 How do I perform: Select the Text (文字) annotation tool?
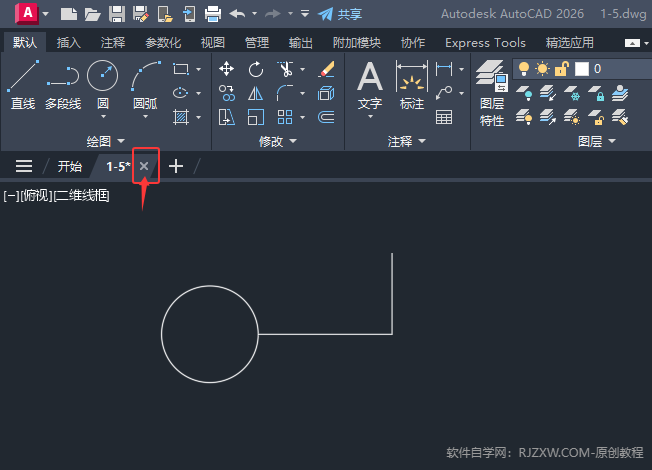(370, 85)
